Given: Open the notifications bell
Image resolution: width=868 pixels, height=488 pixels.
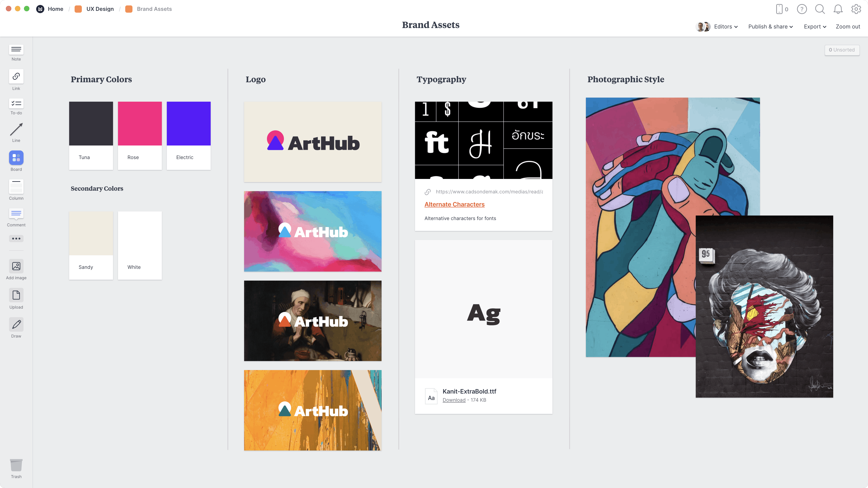Looking at the screenshot, I should pyautogui.click(x=838, y=9).
